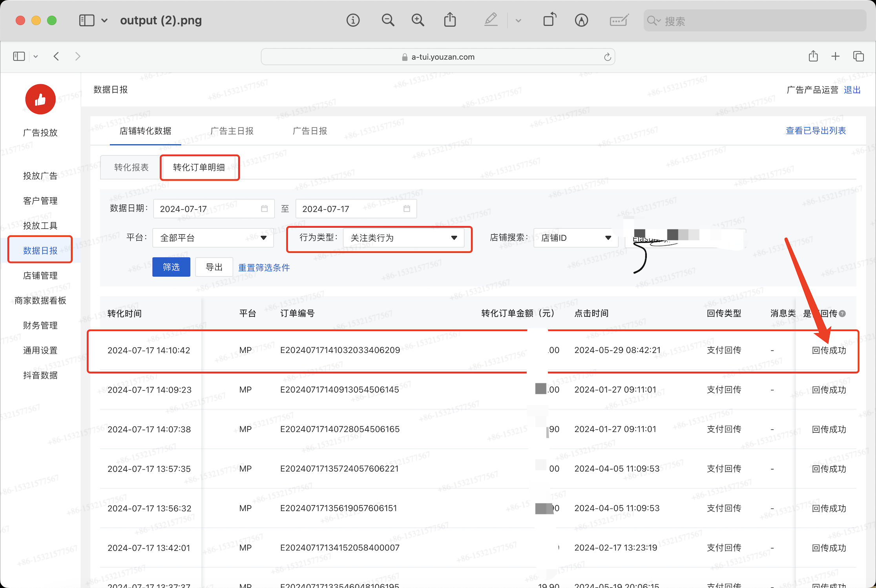Expand the 行为类型 关注类行为 dropdown
Viewport: 876px width, 588px height.
403,238
